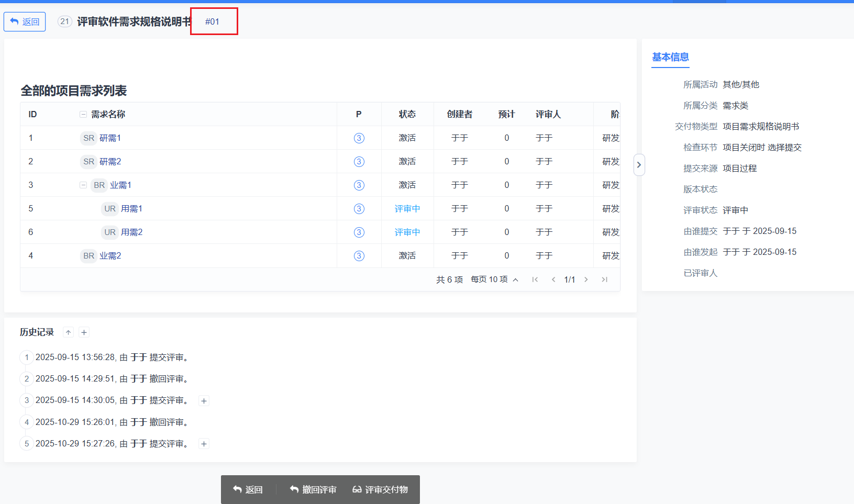Open the 业需2 requirement link
The image size is (854, 504).
[x=110, y=256]
